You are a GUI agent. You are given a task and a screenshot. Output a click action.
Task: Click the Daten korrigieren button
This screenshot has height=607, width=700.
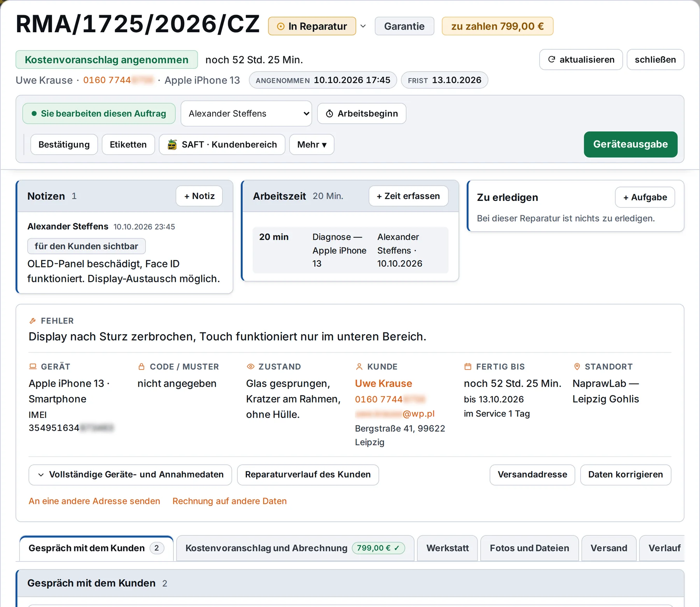(x=625, y=475)
